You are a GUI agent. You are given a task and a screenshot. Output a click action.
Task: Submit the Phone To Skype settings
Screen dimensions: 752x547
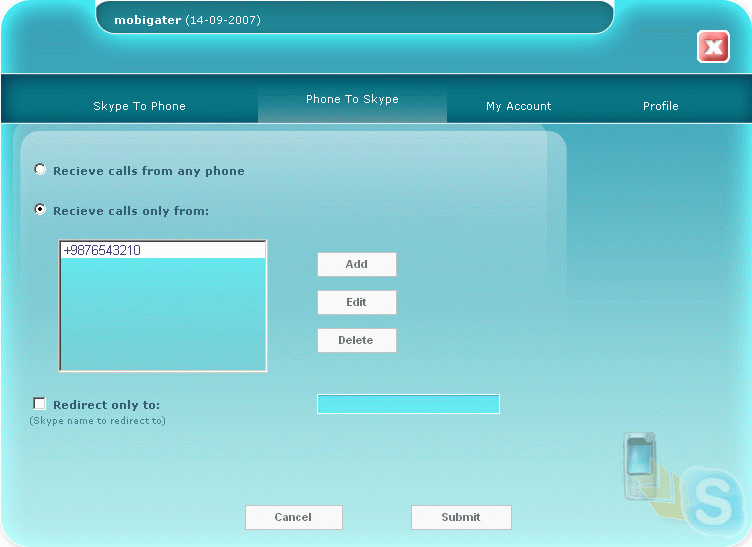coord(461,517)
